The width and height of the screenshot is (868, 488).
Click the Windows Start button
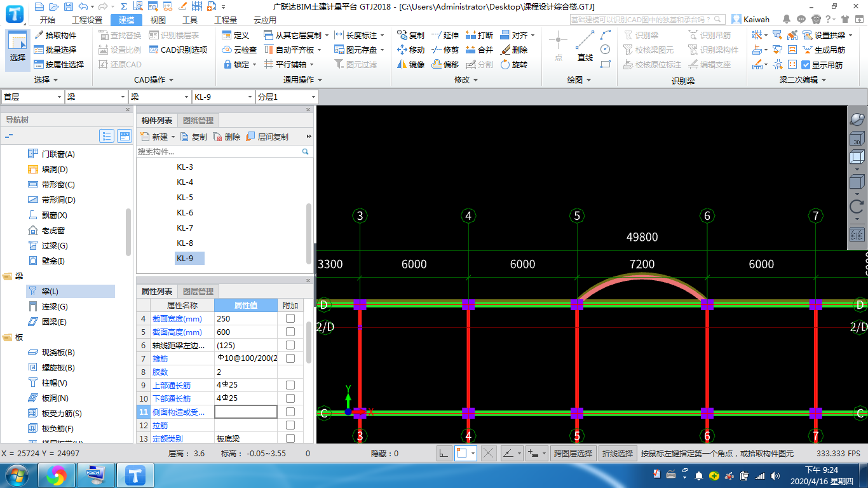[17, 475]
